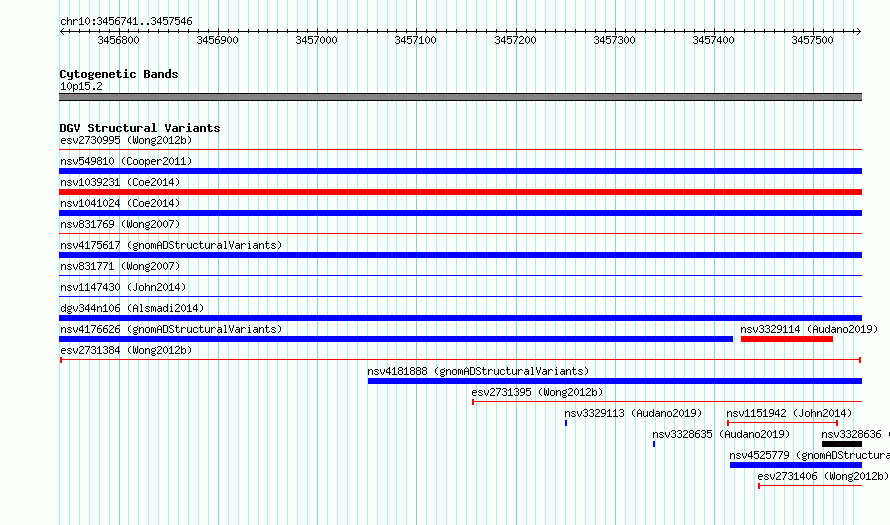Open the nsv831771 (Wong2007) label

click(120, 266)
